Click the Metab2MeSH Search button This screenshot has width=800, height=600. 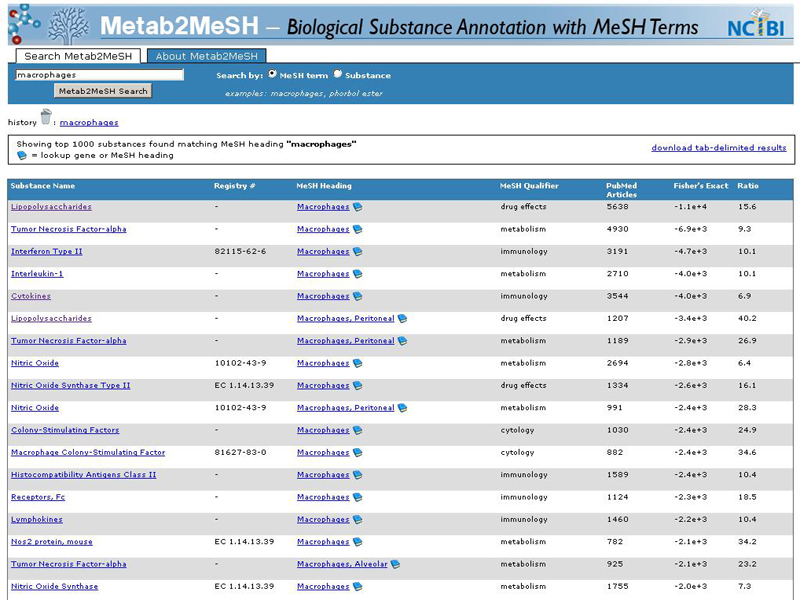tap(103, 91)
